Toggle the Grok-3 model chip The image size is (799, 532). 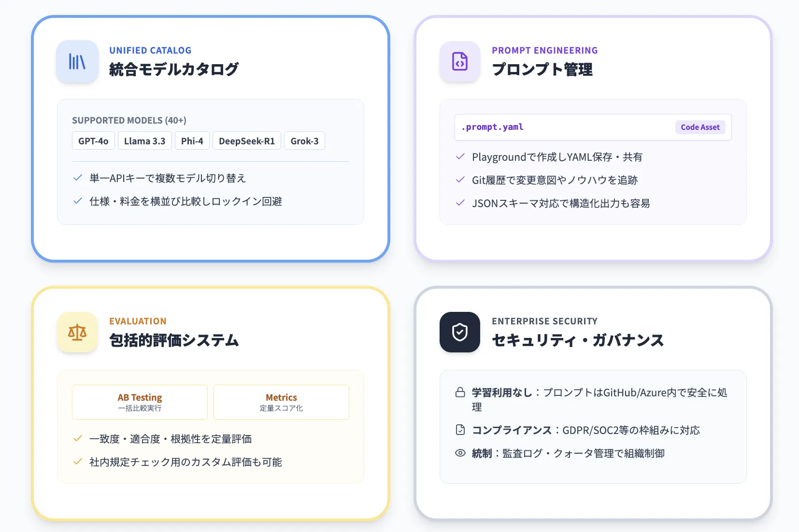(304, 140)
